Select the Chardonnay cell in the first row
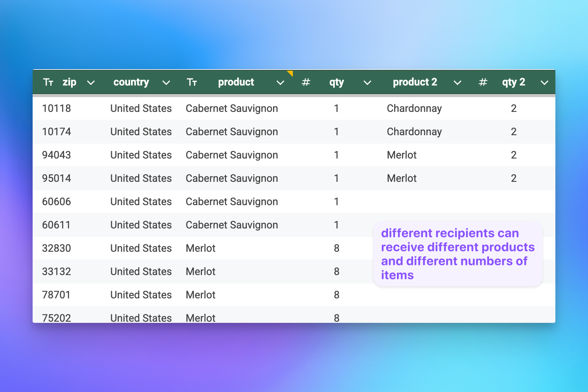The image size is (588, 392). 414,108
